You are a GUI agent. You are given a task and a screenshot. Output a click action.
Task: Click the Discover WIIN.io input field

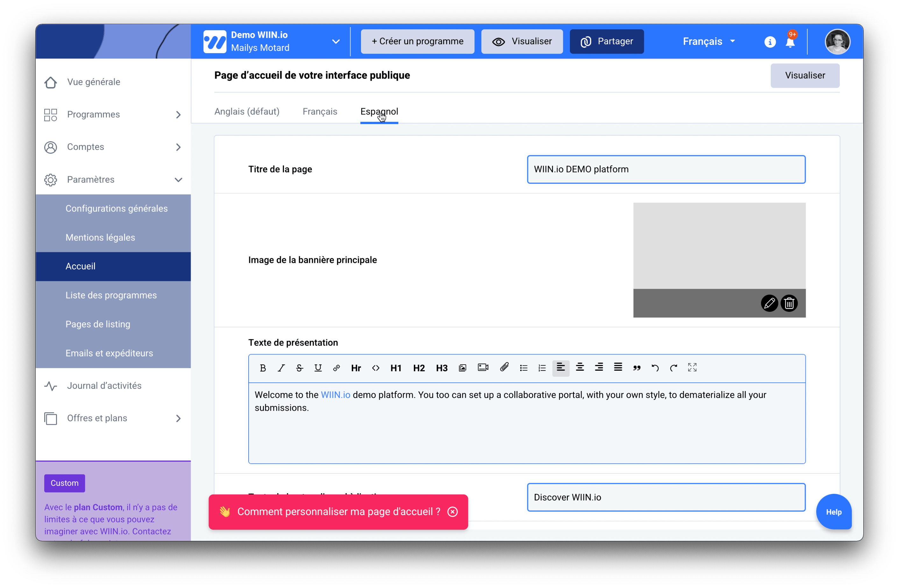click(666, 497)
